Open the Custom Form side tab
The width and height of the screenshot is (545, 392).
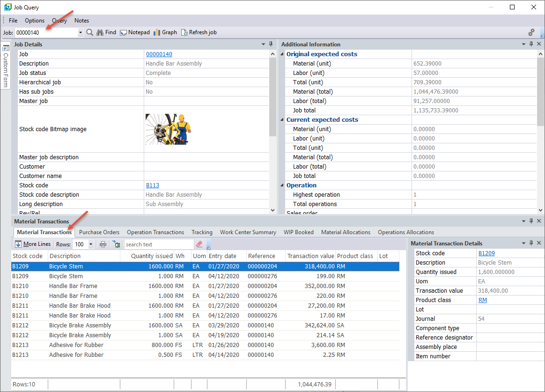[6, 66]
